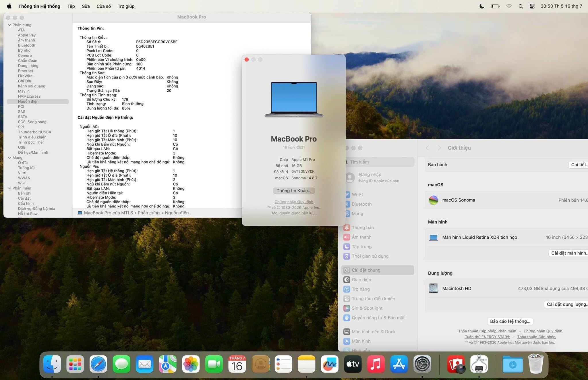Open Tuân thủ ENERGY STAR link
Image resolution: width=588 pixels, height=380 pixels.
click(487, 337)
